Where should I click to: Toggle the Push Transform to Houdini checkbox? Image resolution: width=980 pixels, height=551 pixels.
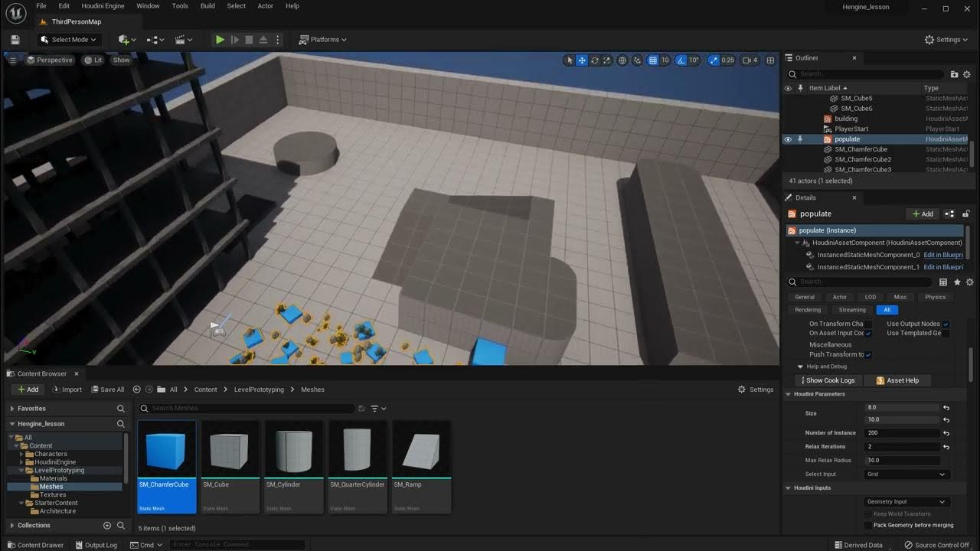click(x=868, y=355)
